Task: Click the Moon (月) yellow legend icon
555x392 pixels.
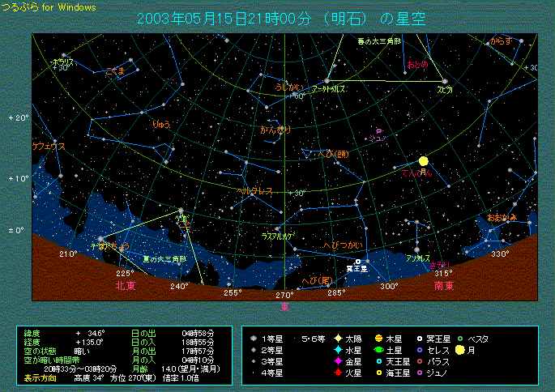Action: click(459, 350)
